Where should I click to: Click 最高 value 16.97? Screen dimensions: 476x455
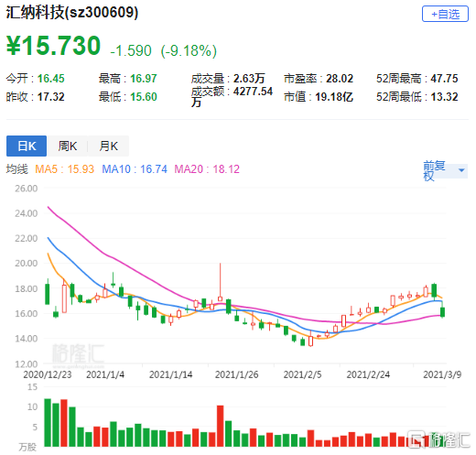click(x=144, y=79)
